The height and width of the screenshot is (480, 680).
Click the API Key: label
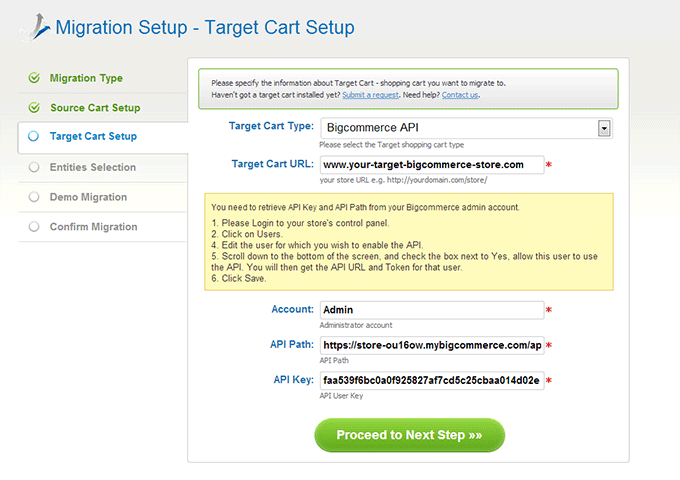294,380
